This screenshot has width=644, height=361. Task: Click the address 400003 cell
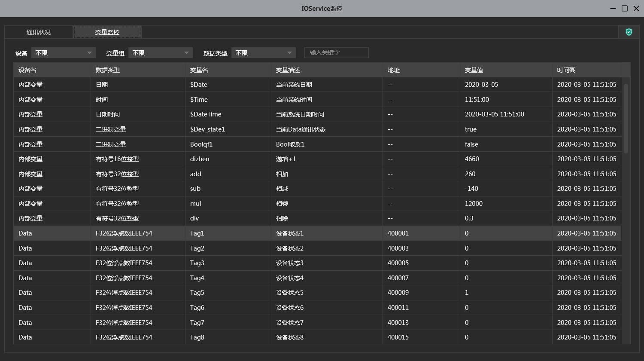point(421,248)
